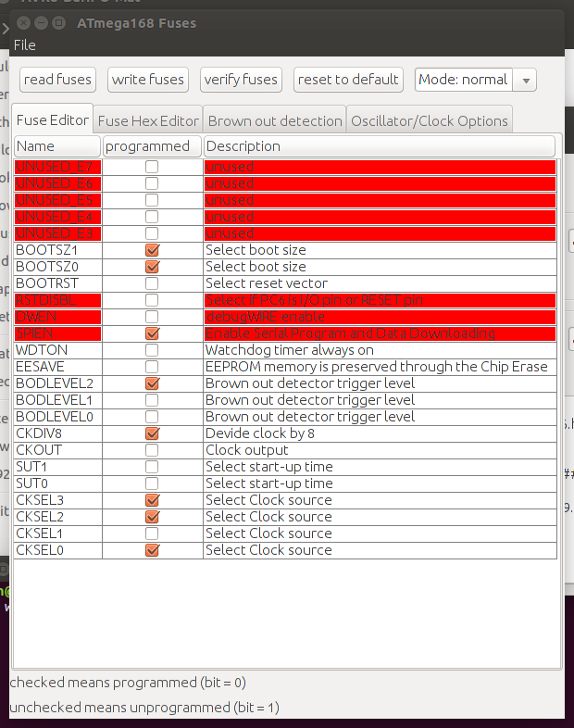Screen dimensions: 574x728
Task: Check SUT0 checkbox
Action: pos(152,483)
